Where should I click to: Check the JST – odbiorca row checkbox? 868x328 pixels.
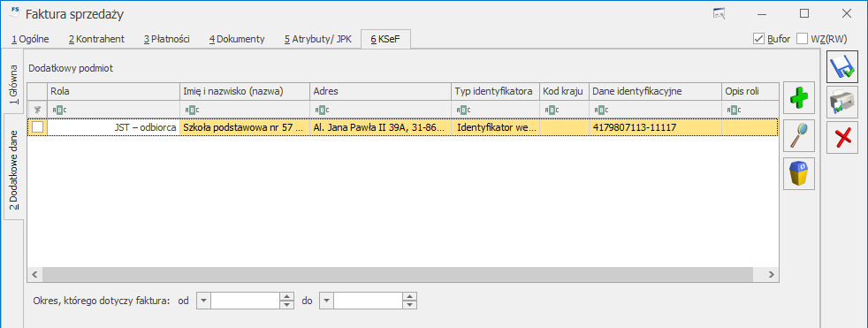point(37,127)
